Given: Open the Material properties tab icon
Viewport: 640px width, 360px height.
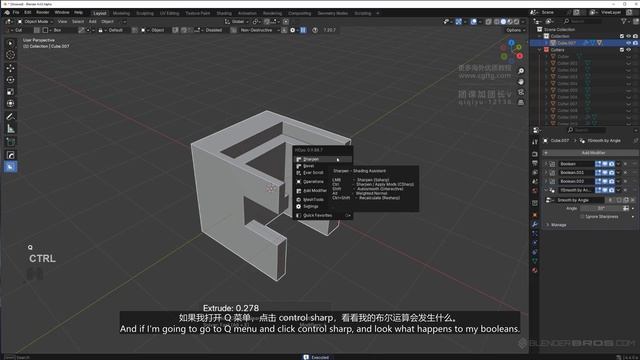Looking at the screenshot, I should point(535,270).
